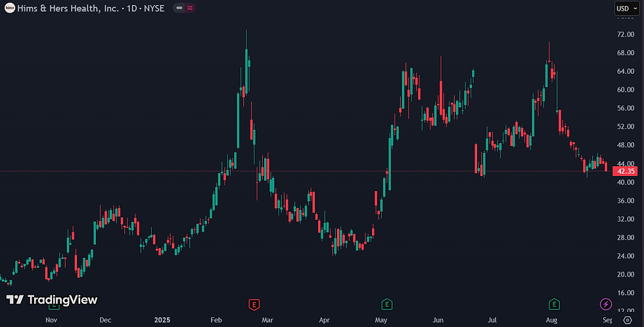Click the 52.00 price axis label
The height and width of the screenshot is (327, 644).
[x=626, y=127]
